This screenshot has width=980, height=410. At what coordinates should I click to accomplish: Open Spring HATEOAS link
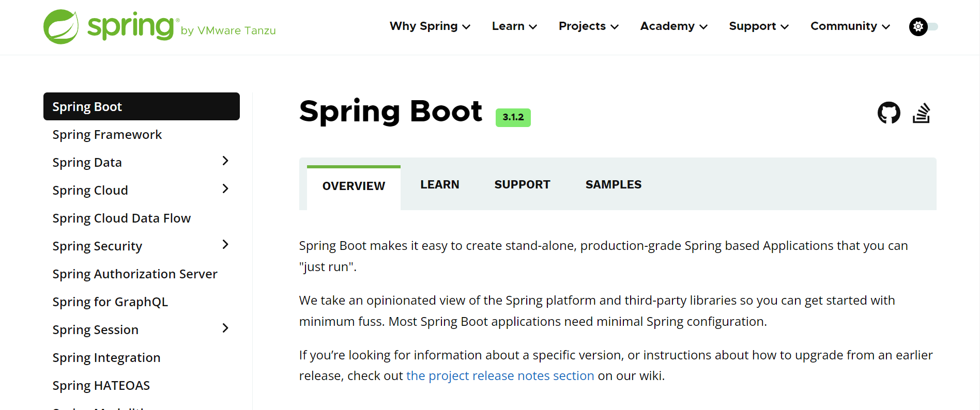101,386
